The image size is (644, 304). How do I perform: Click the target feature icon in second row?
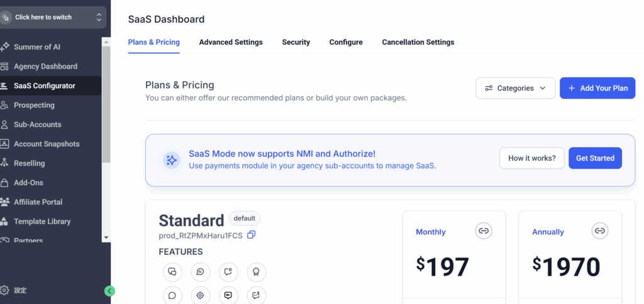[x=201, y=295]
